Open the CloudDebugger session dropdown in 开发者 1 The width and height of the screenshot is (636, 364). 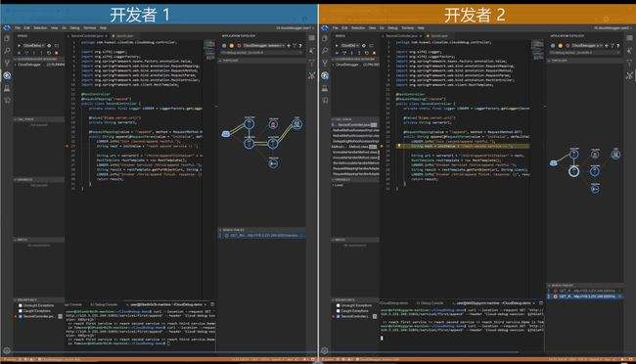263,45
